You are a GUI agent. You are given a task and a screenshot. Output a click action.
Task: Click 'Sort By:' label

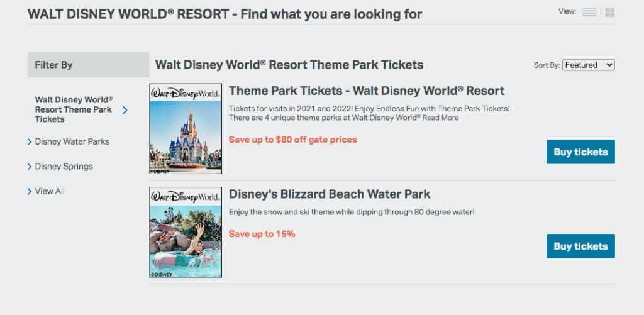click(x=547, y=65)
